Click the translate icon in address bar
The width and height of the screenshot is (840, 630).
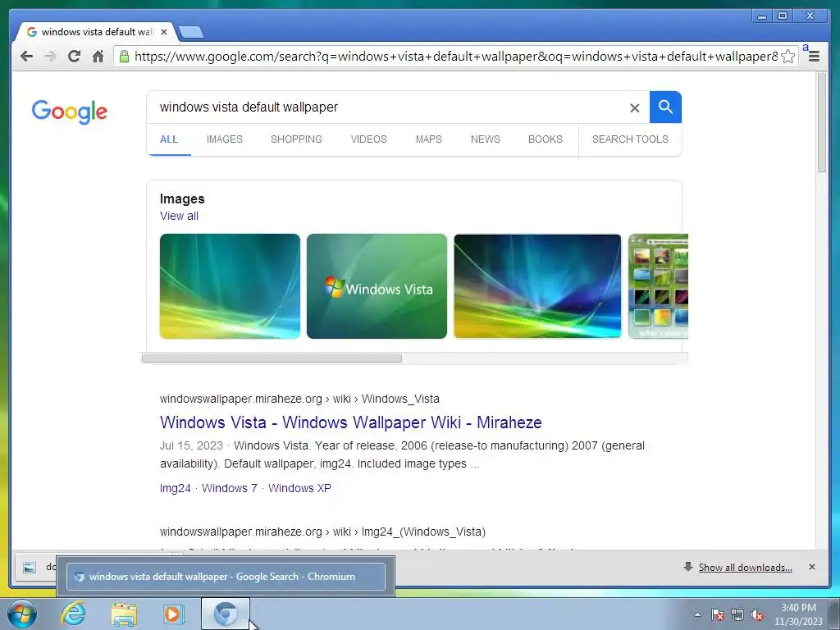coord(806,48)
